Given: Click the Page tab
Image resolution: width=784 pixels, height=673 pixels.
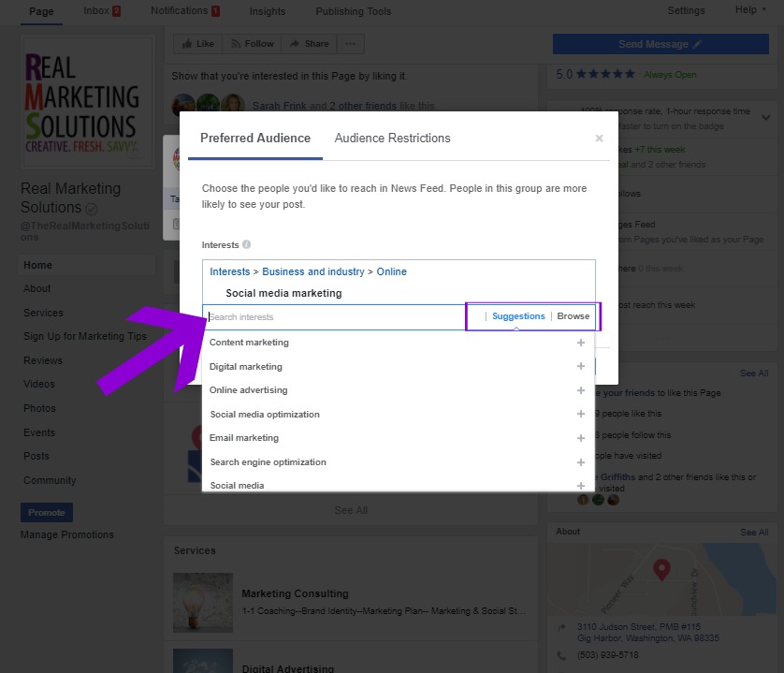Looking at the screenshot, I should coord(41,11).
